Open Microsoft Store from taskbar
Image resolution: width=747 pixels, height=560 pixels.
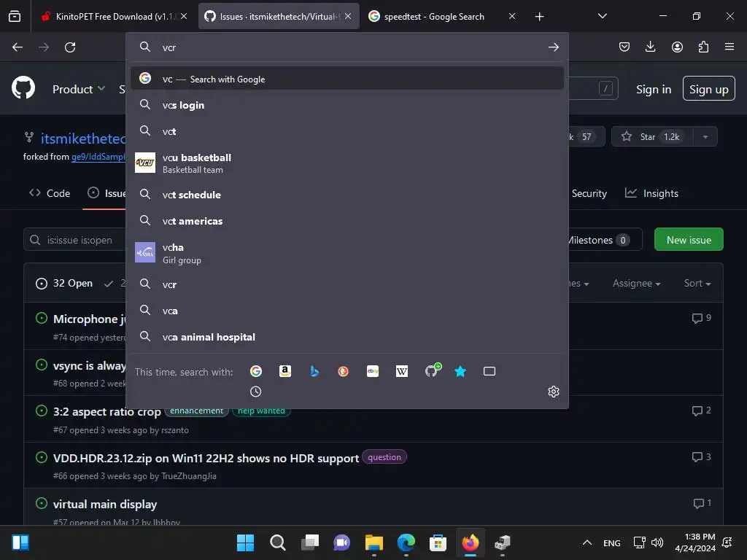(438, 542)
